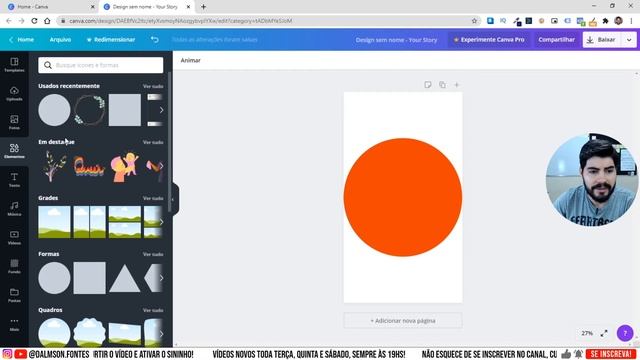Toggle fullscreen presentation icon
Viewport: 640px width, 360px height.
click(x=604, y=333)
